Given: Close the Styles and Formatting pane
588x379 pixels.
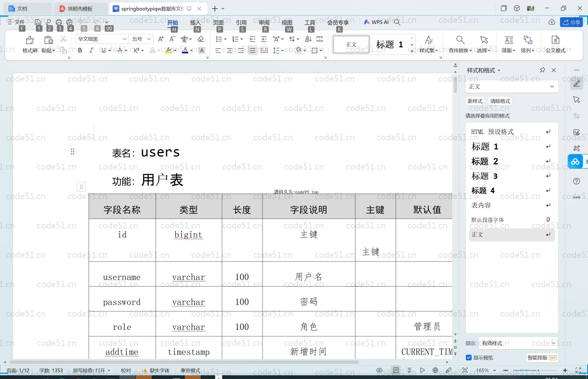Looking at the screenshot, I should (554, 70).
